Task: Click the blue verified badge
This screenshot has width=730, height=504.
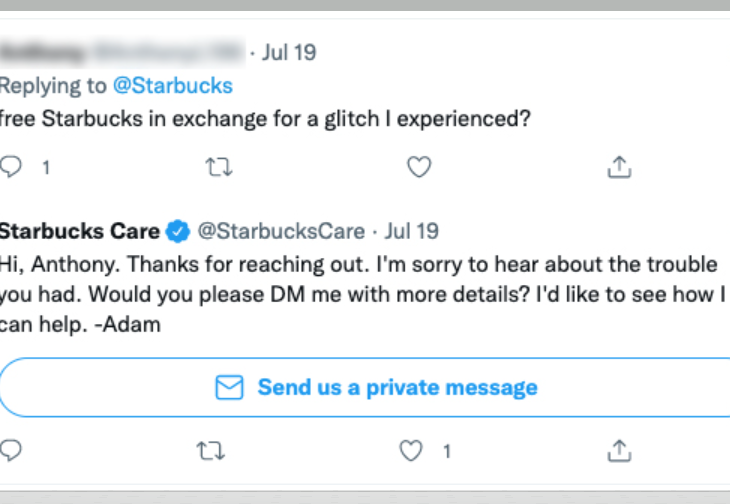Action: (x=178, y=231)
